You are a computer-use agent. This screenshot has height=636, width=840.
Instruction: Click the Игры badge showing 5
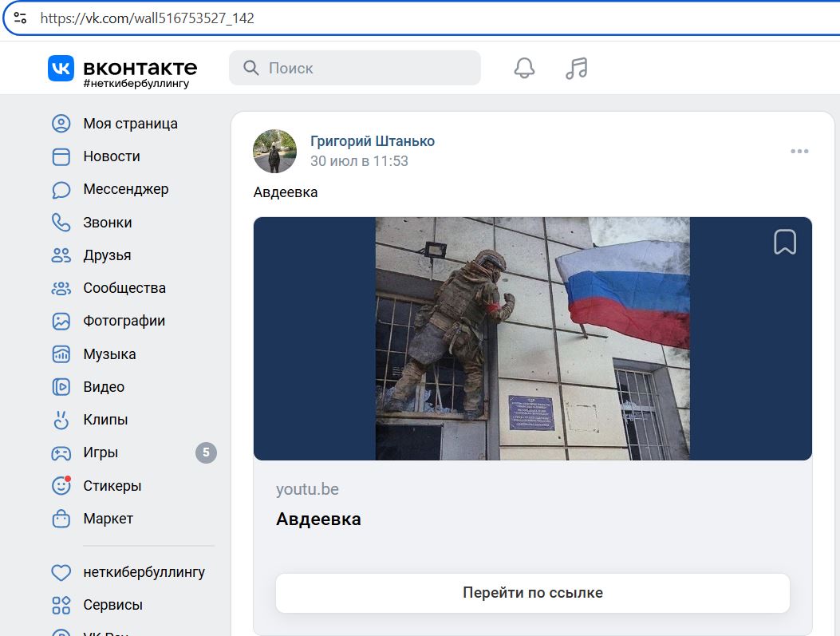(206, 452)
